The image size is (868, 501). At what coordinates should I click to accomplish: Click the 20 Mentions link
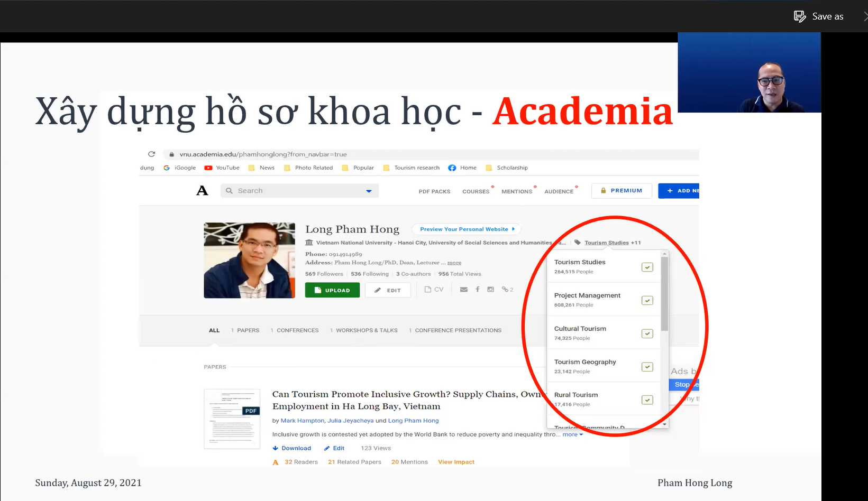tap(409, 462)
